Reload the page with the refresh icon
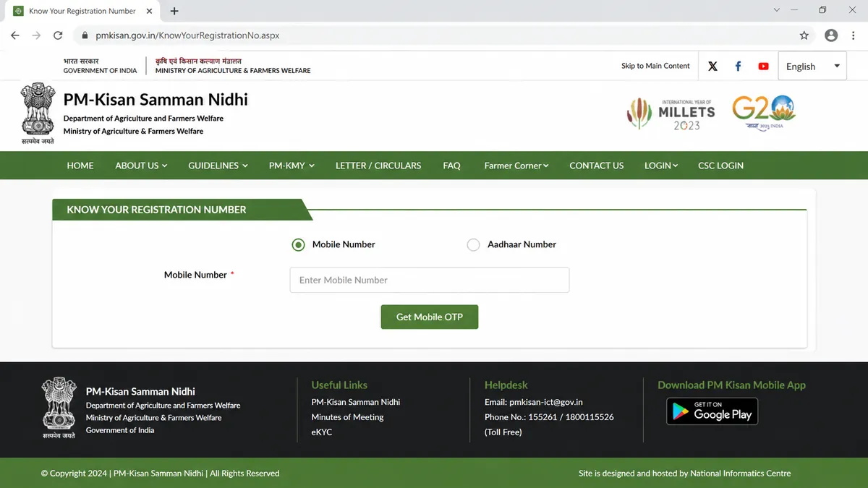Screen dimensions: 868x488 (x=58, y=35)
